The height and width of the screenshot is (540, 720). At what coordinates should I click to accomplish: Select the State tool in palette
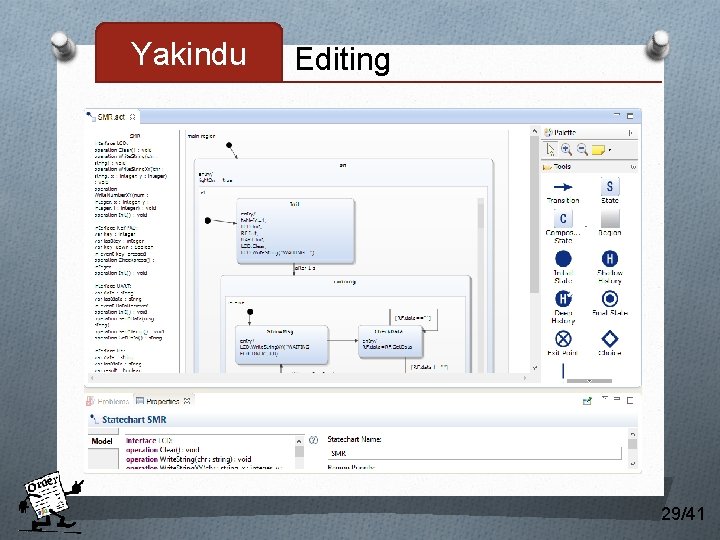click(x=610, y=191)
